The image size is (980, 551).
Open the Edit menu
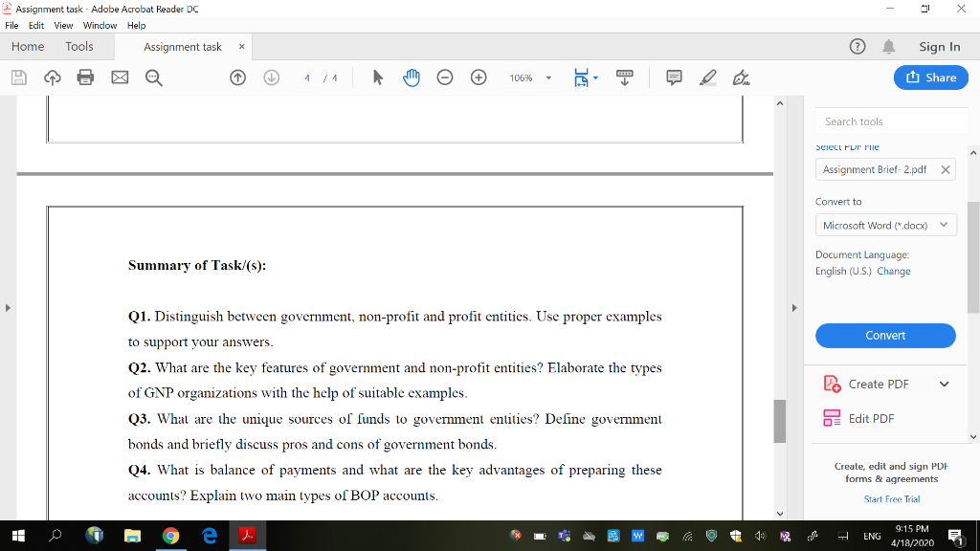click(x=35, y=26)
